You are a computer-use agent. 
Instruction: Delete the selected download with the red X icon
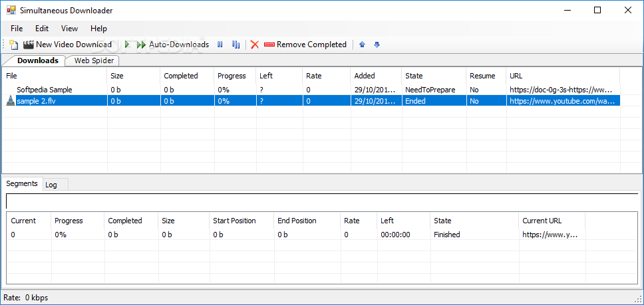pyautogui.click(x=255, y=45)
